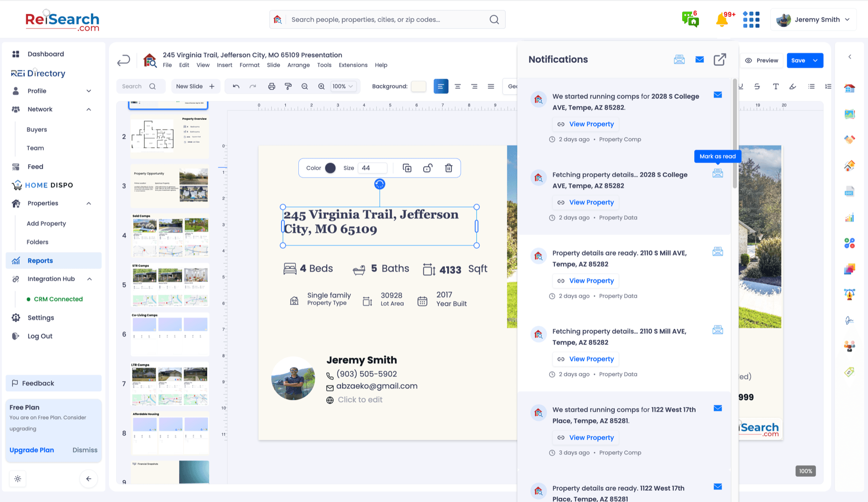This screenshot has height=502, width=868.
Task: Open the bar chart icon in right sidebar
Action: (x=849, y=218)
